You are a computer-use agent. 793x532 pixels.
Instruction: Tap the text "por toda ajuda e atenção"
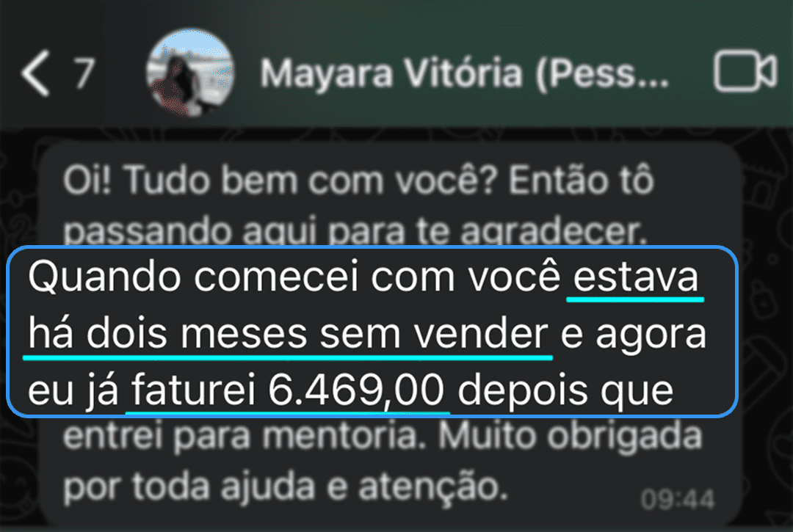pyautogui.click(x=286, y=487)
